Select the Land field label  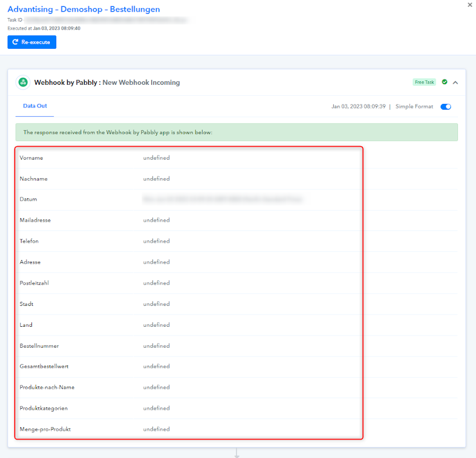pos(26,324)
